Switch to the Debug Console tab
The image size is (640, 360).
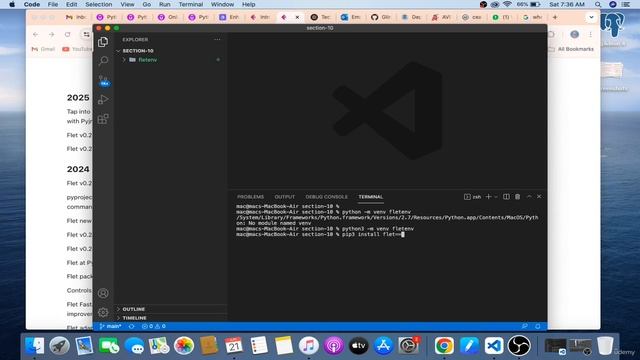[327, 197]
